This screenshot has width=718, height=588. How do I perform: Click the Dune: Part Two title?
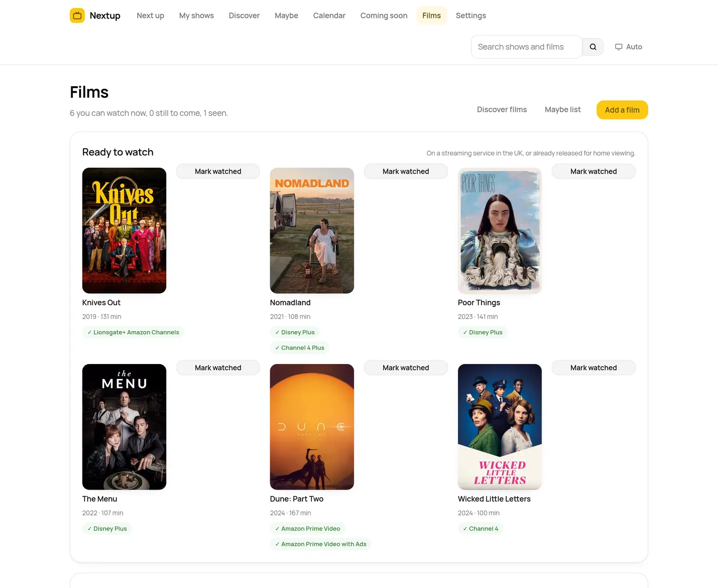[x=297, y=499]
